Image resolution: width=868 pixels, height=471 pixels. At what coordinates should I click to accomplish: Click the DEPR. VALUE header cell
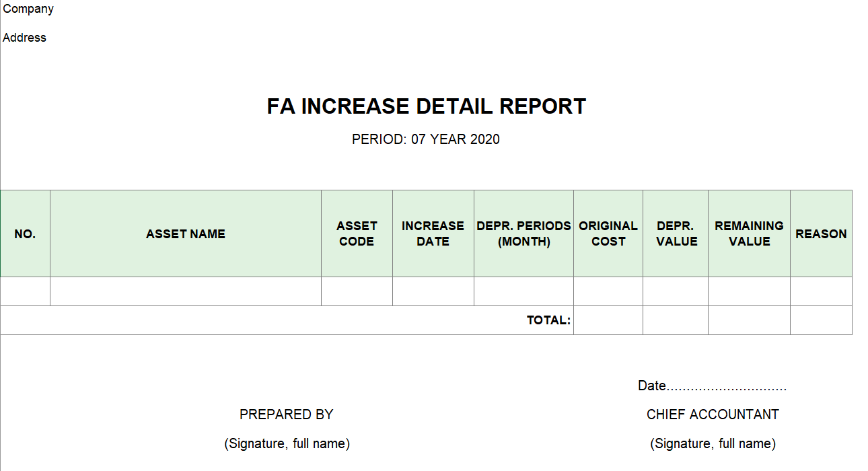[x=676, y=233]
